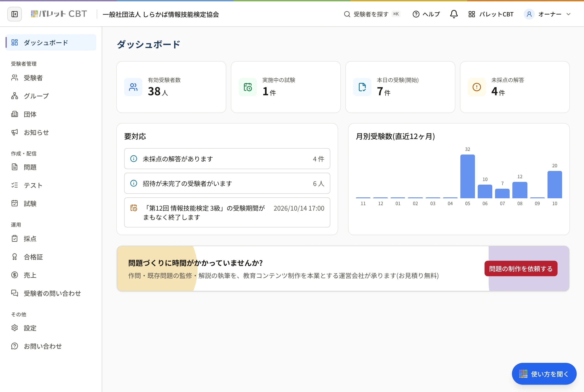This screenshot has height=392, width=584.
Task: Click the 2026/10/14 17:00 deadline text
Action: coord(299,208)
